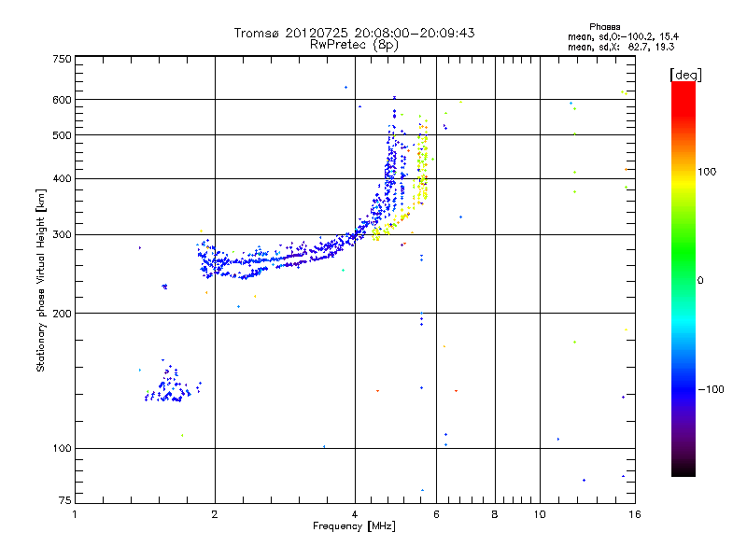Click the 'mean, sd,O:-100.2, 15.4' statistic
Viewport: 747px width, 560px height.
[623, 36]
